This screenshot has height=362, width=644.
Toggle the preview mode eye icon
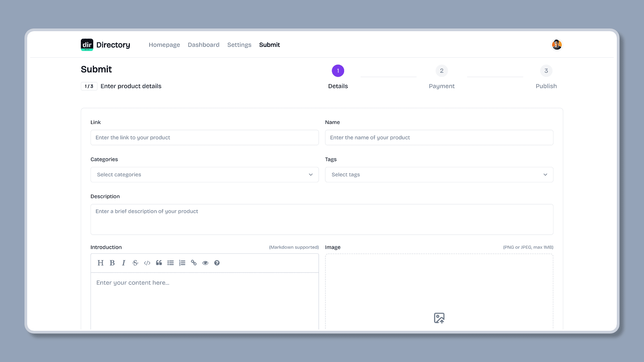click(x=205, y=263)
